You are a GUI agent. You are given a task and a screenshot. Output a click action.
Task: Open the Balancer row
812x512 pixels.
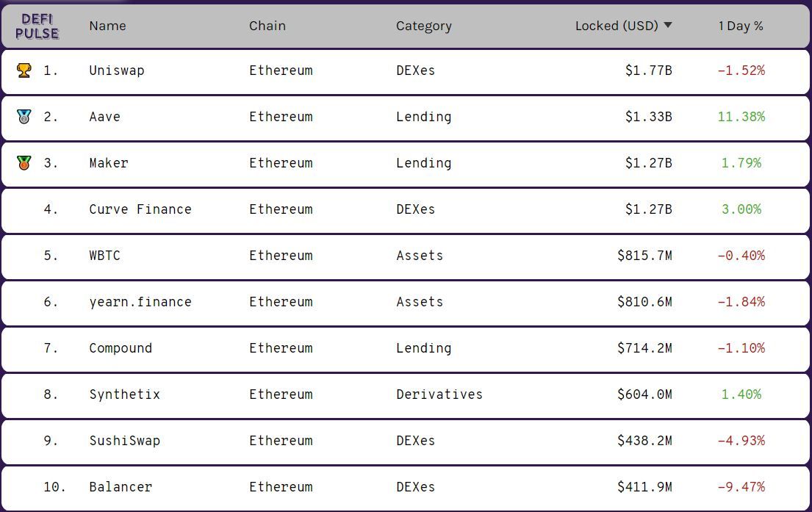(x=121, y=487)
